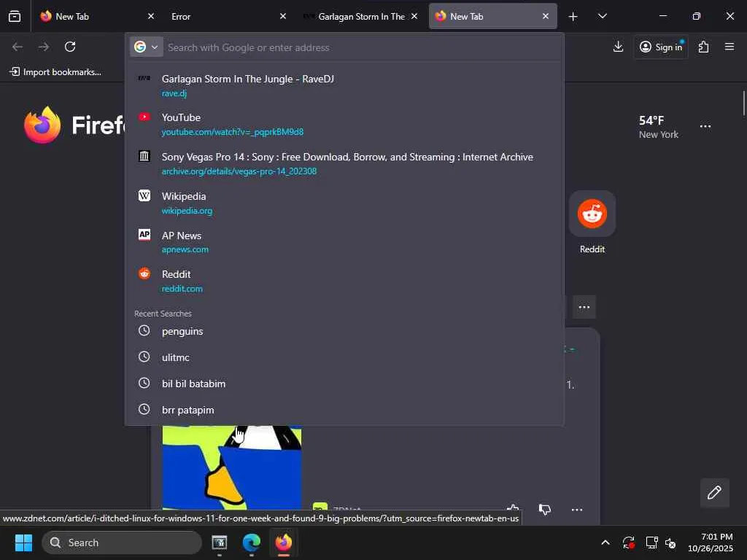
Task: Close the Garlagan Storm tab
Action: click(414, 16)
